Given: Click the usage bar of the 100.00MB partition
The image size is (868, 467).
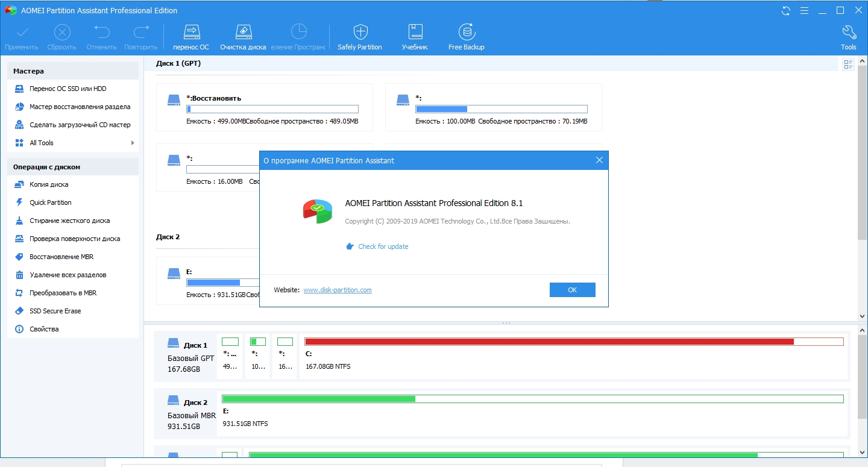Looking at the screenshot, I should pos(502,109).
